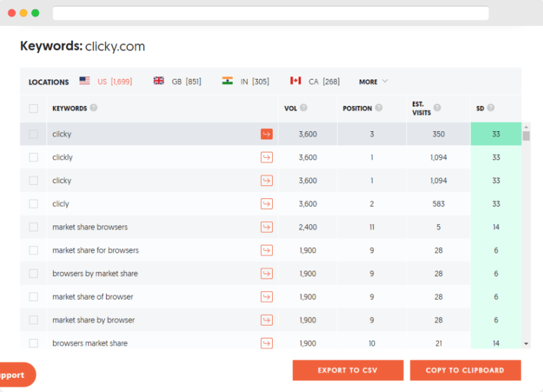Click est. visits value 583

439,204
